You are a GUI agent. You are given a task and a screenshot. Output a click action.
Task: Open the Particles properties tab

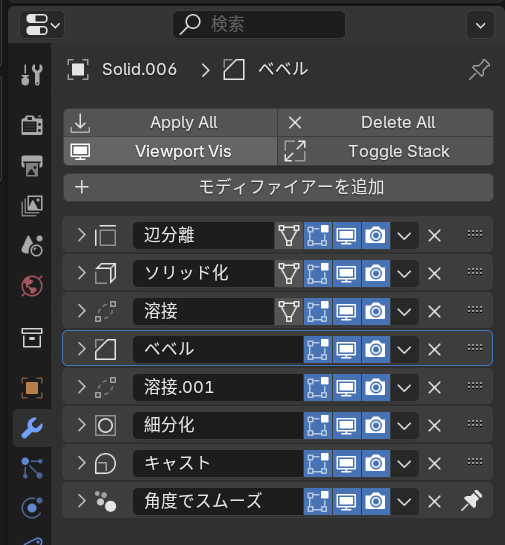pyautogui.click(x=32, y=467)
